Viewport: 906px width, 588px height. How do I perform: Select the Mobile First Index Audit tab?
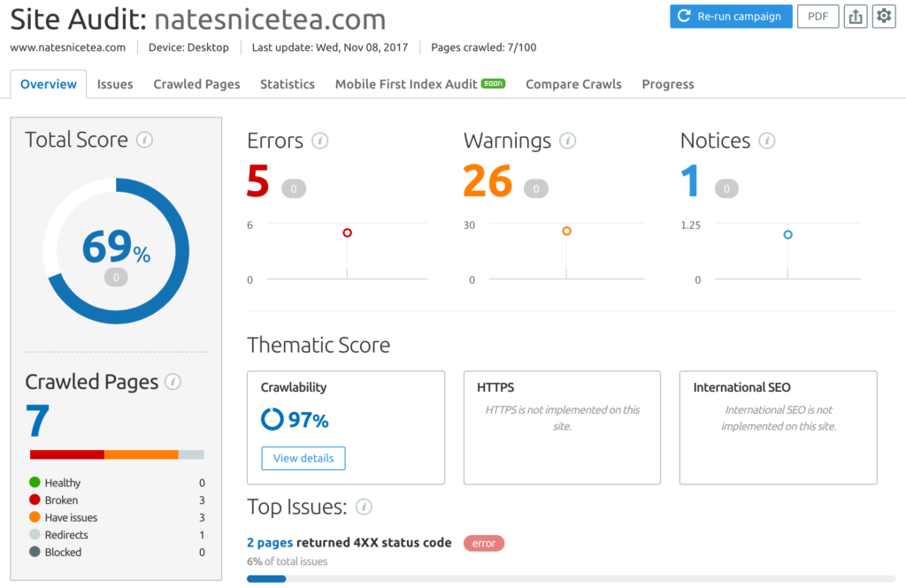pyautogui.click(x=420, y=84)
